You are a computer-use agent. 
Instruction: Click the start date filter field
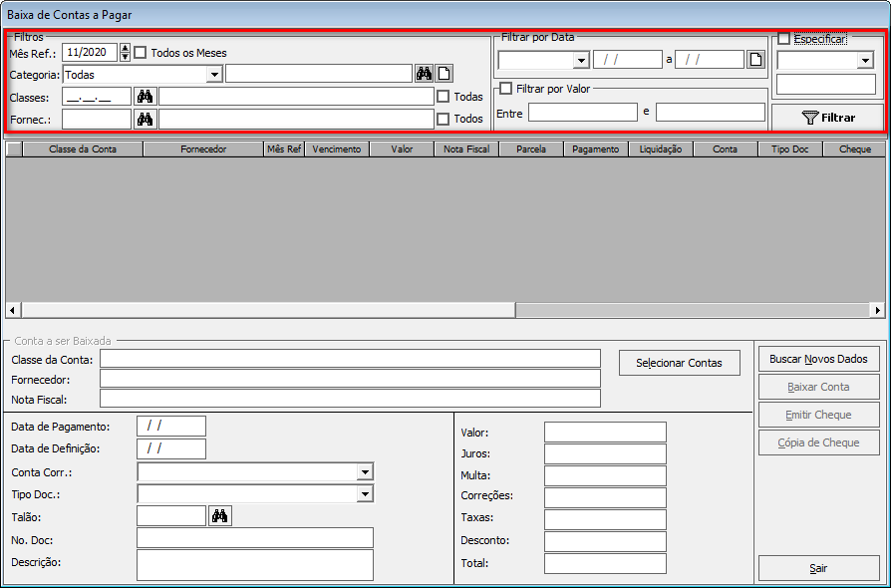[x=627, y=60]
